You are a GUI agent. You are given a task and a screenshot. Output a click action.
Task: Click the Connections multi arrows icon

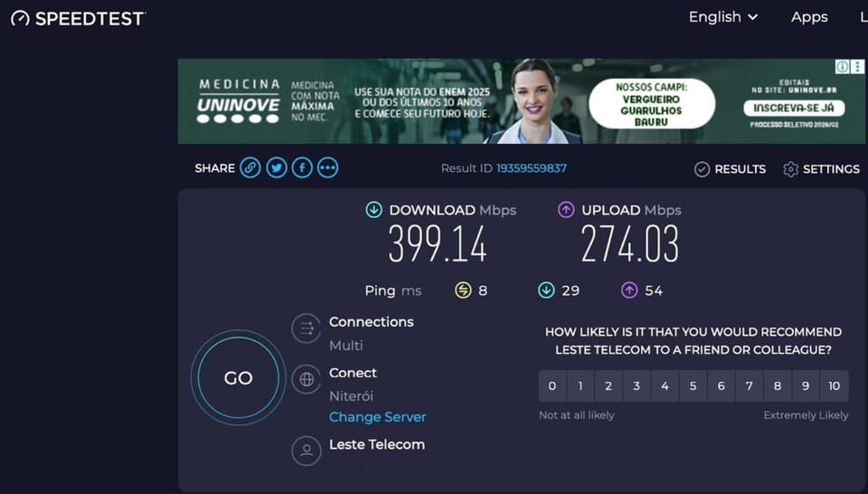[307, 328]
